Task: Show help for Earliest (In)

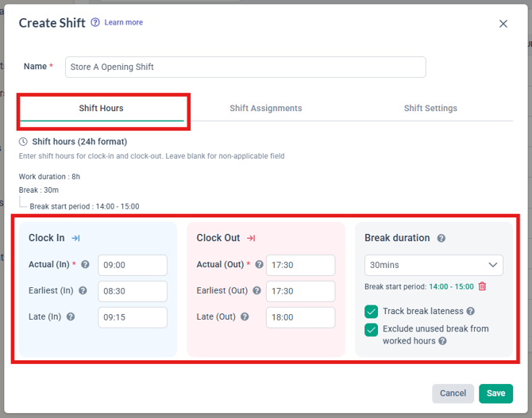Action: click(83, 290)
